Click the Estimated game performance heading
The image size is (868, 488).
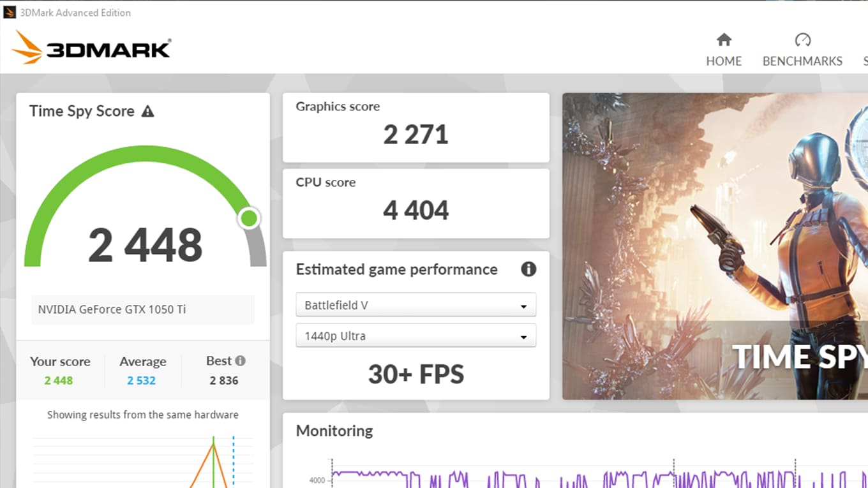(396, 269)
